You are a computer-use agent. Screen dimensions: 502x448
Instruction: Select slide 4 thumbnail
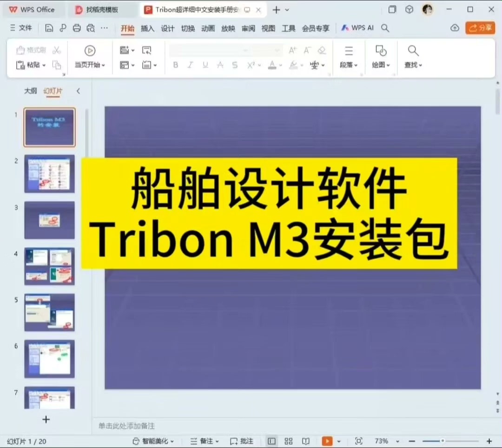pyautogui.click(x=50, y=266)
